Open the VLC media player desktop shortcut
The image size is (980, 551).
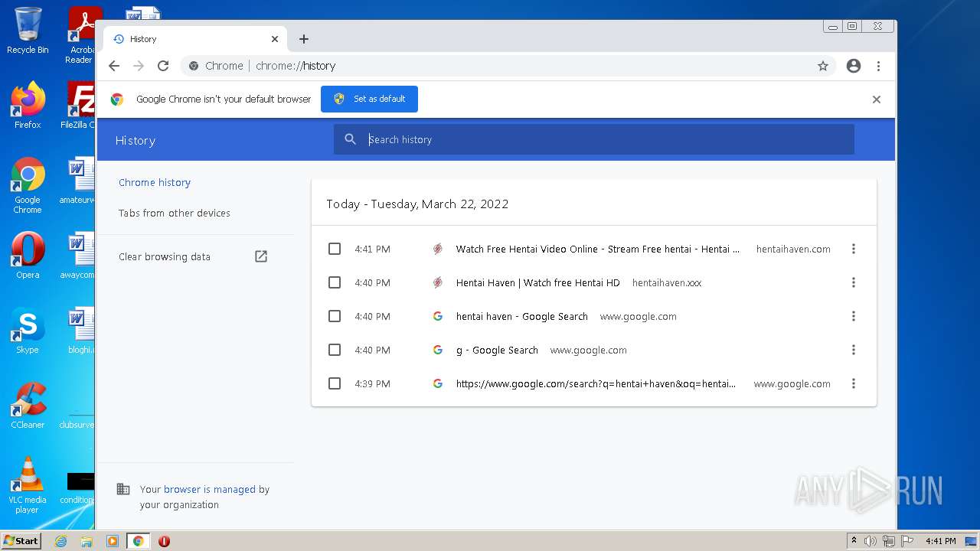pyautogui.click(x=28, y=485)
